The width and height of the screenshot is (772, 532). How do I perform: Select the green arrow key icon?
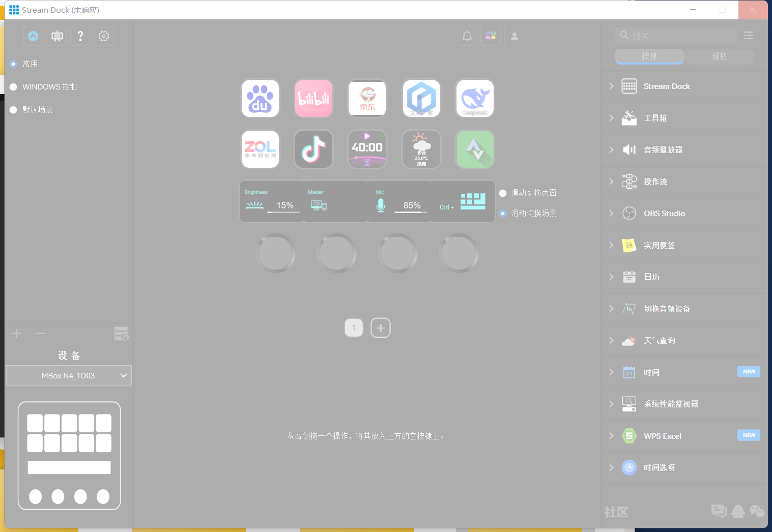(x=475, y=149)
